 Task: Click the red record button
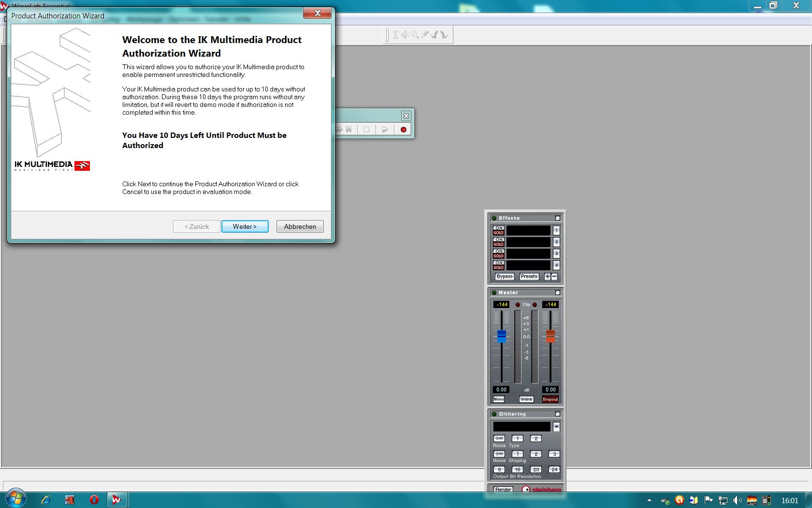click(403, 130)
